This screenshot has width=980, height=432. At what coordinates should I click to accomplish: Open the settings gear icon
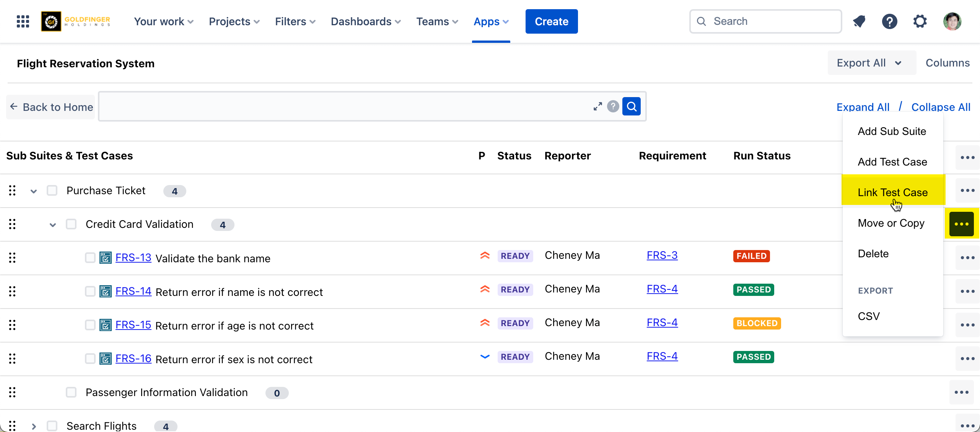(x=920, y=21)
